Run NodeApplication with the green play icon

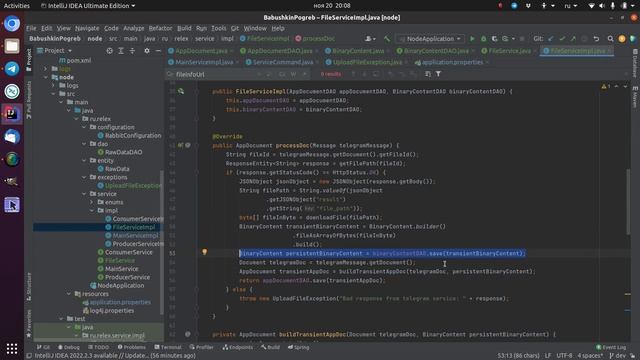tap(472, 39)
